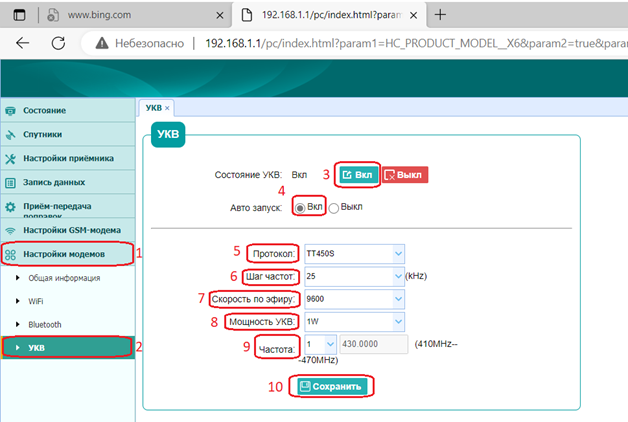Click the Сохранить save button
This screenshot has height=422, width=628.
(x=332, y=386)
